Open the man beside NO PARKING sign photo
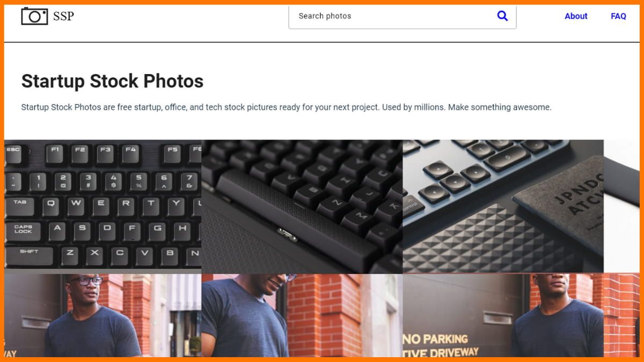The height and width of the screenshot is (362, 644). point(521,315)
